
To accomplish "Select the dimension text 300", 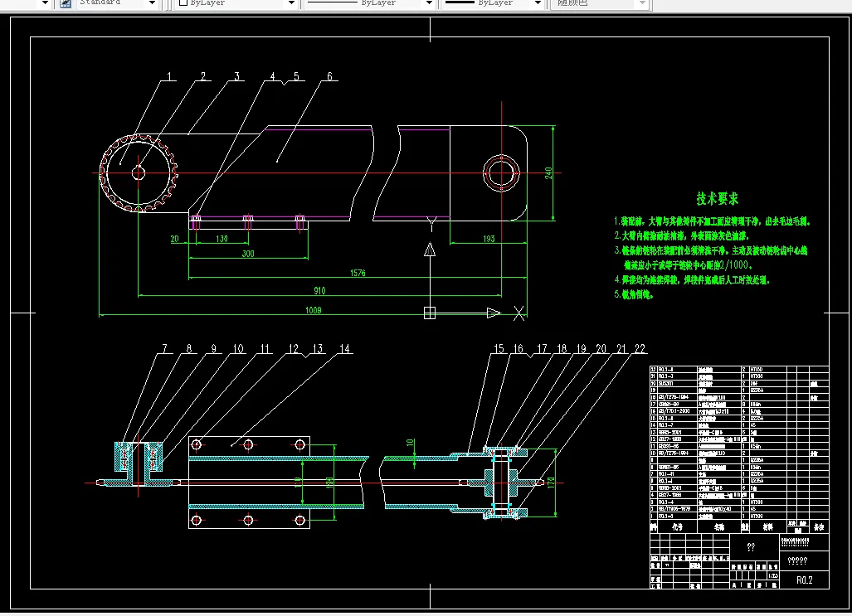I will tap(248, 254).
